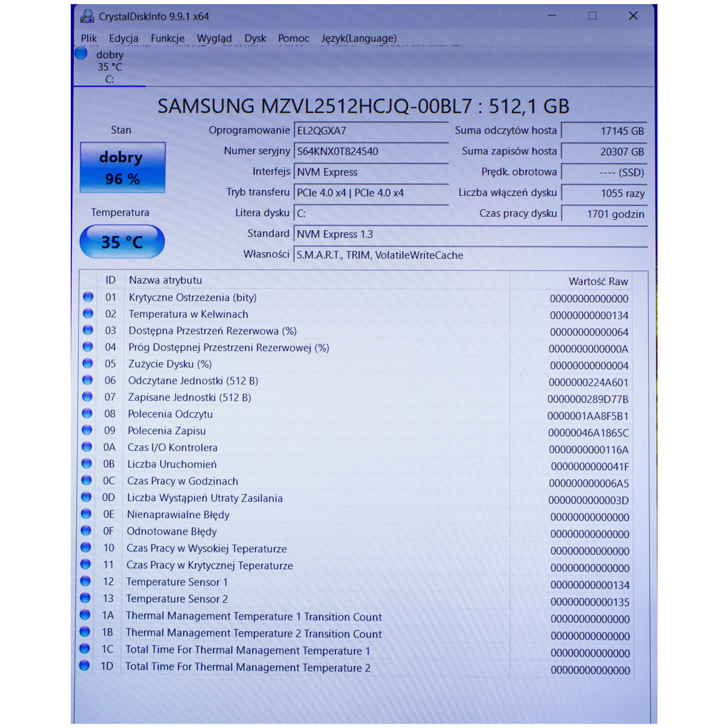Click the Prędk. obrotowa value ---- (SSD)
The width and height of the screenshot is (728, 728).
point(604,173)
